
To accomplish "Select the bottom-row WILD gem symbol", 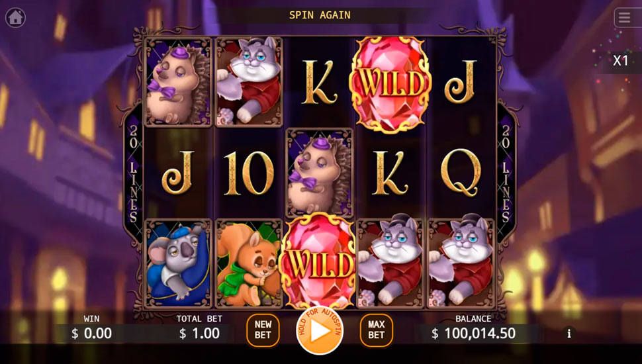I will point(320,262).
